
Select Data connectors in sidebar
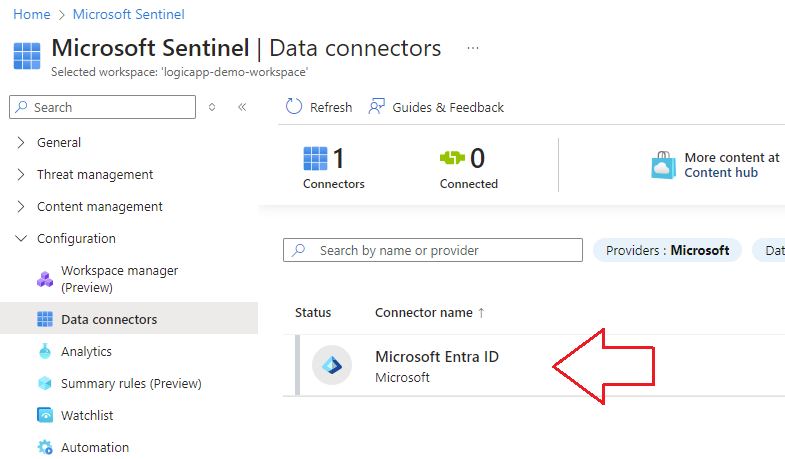click(x=109, y=320)
